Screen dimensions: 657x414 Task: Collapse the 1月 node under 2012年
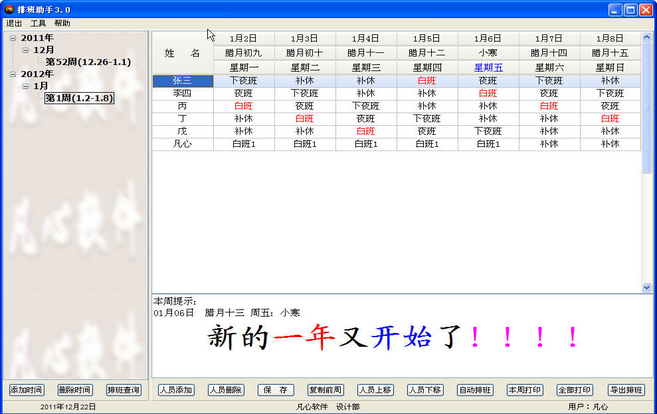click(x=25, y=86)
